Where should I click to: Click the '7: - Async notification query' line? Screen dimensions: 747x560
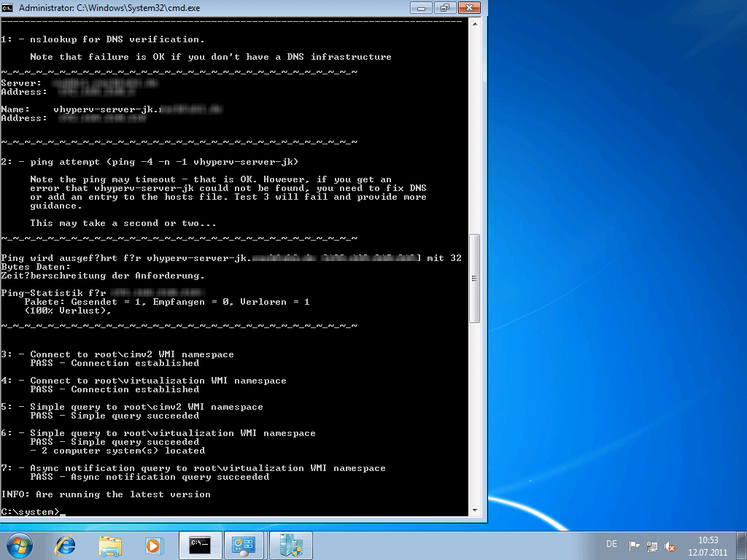(x=193, y=468)
